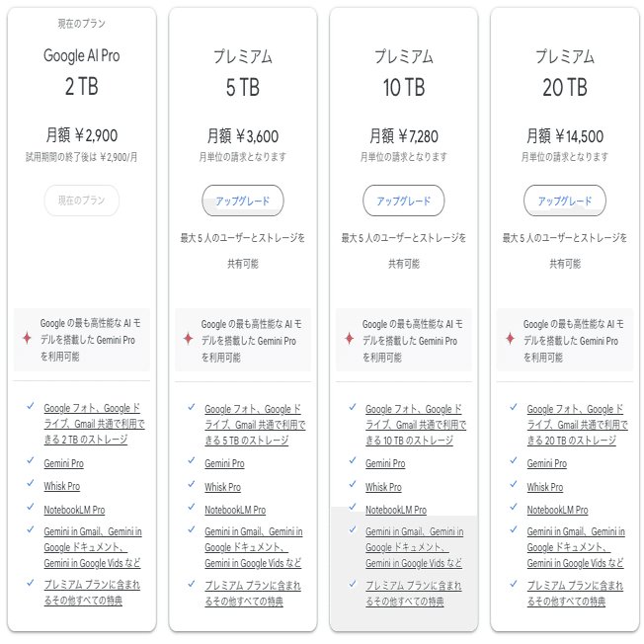Click the disabled 現在のプラン button

point(82,201)
